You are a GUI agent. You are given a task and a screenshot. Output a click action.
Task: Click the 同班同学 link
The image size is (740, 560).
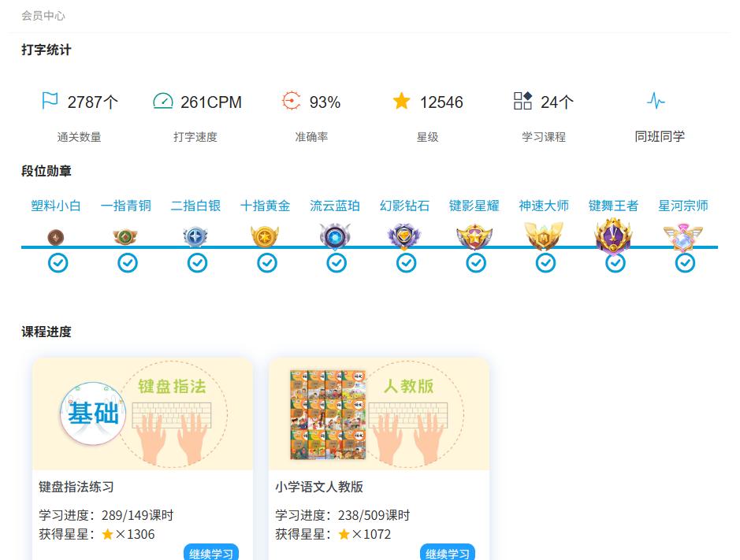pyautogui.click(x=660, y=136)
